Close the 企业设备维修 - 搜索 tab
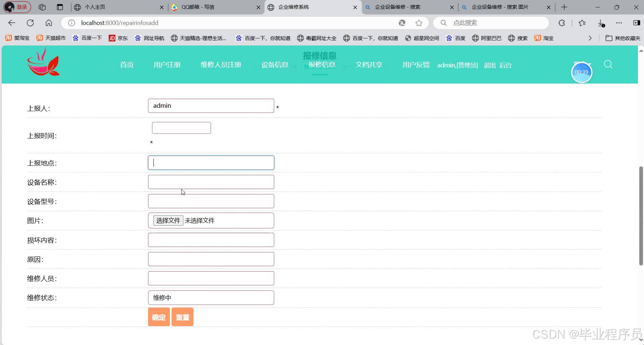 coord(452,7)
